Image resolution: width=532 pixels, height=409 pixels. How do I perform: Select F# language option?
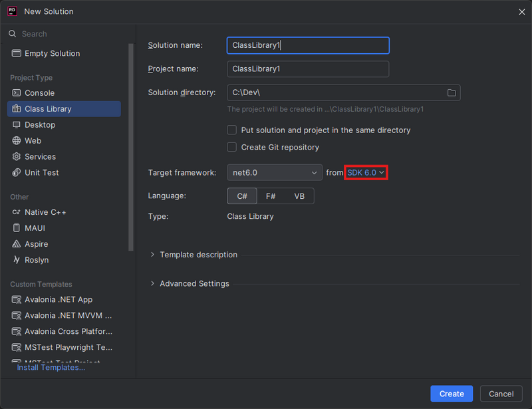click(x=271, y=196)
